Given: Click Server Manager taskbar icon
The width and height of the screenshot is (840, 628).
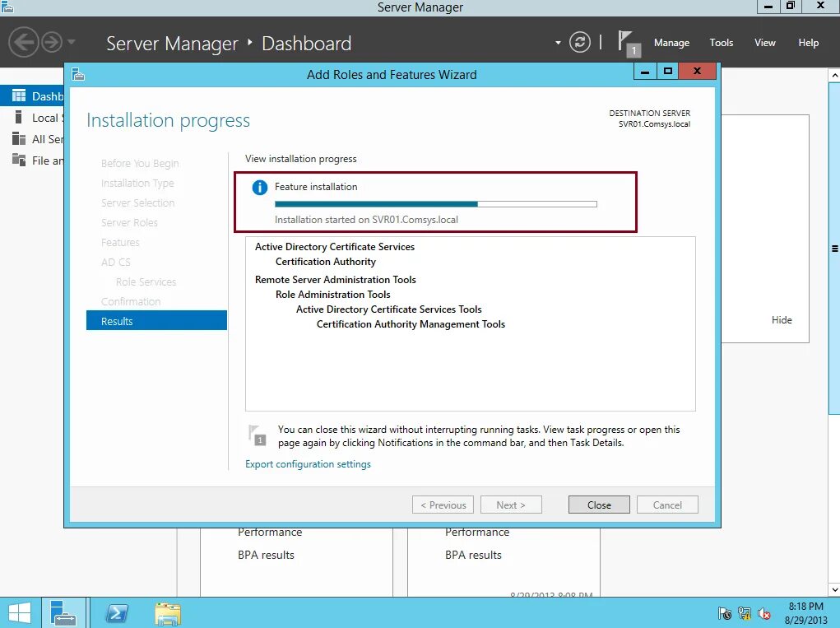Looking at the screenshot, I should tap(63, 613).
